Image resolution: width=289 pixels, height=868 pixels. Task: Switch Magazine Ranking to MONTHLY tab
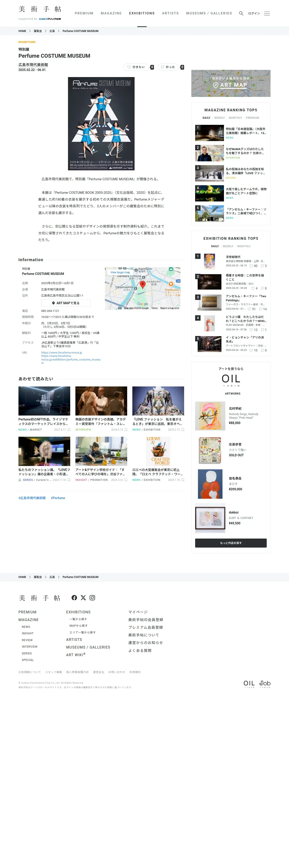(x=235, y=118)
